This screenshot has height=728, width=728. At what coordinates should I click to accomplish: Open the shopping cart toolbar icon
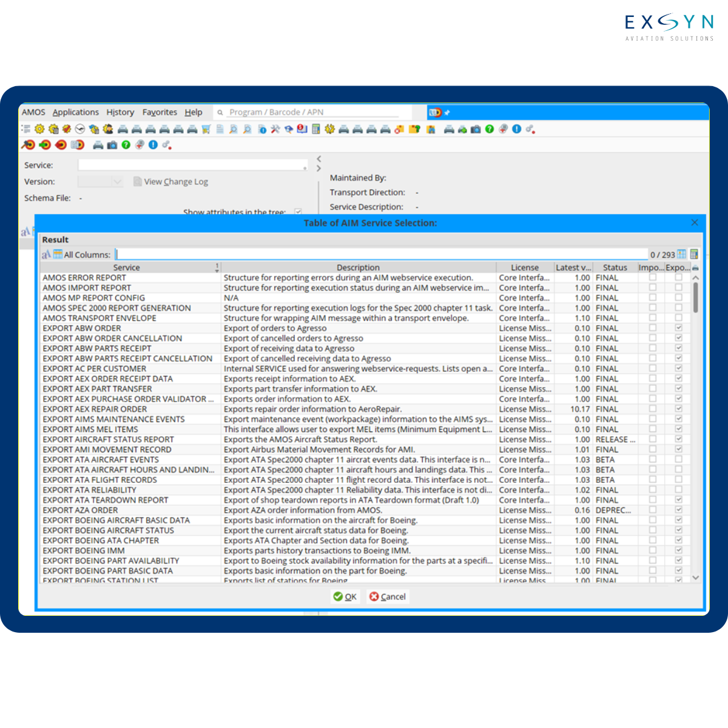[x=206, y=129]
